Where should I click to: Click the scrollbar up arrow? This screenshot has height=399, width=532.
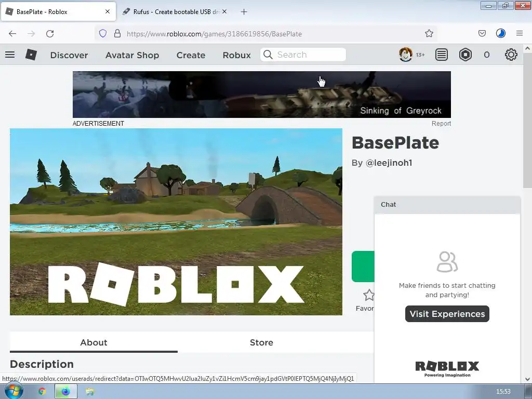pyautogui.click(x=527, y=48)
